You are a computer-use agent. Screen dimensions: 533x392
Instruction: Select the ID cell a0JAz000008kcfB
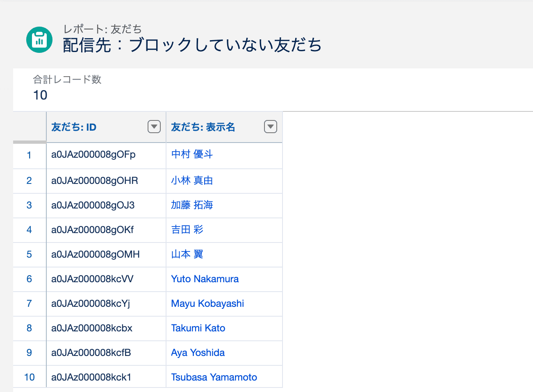tap(106, 353)
